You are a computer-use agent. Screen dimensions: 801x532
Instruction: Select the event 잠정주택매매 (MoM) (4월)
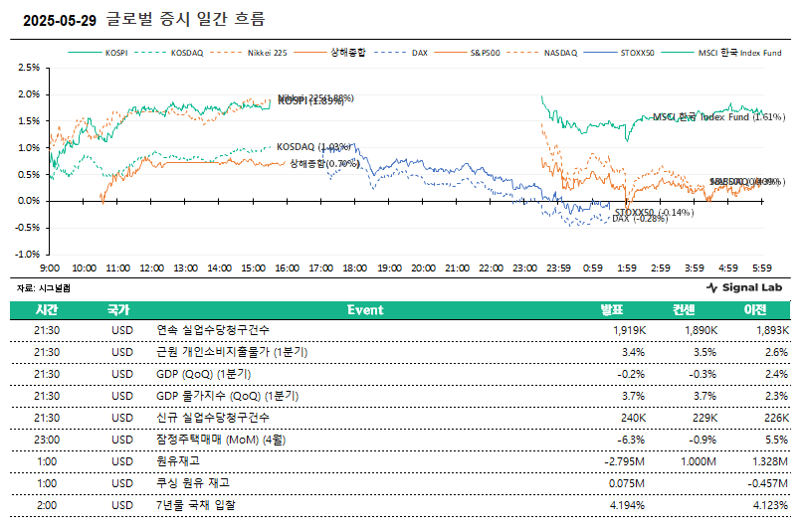[x=221, y=440]
